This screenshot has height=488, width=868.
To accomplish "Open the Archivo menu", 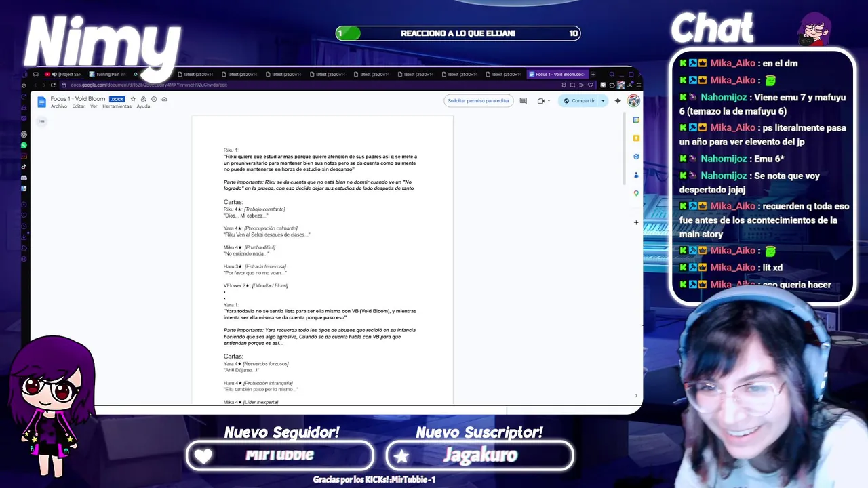I will point(59,106).
